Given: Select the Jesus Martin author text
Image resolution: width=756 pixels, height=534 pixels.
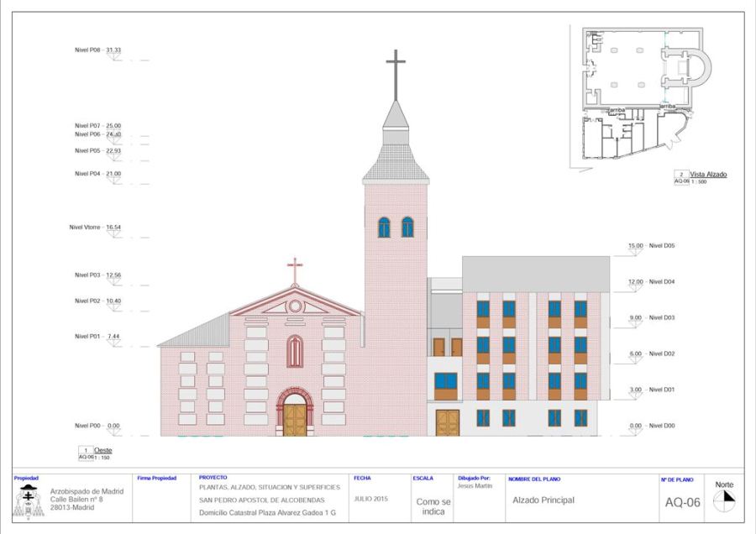Looking at the screenshot, I should [475, 486].
